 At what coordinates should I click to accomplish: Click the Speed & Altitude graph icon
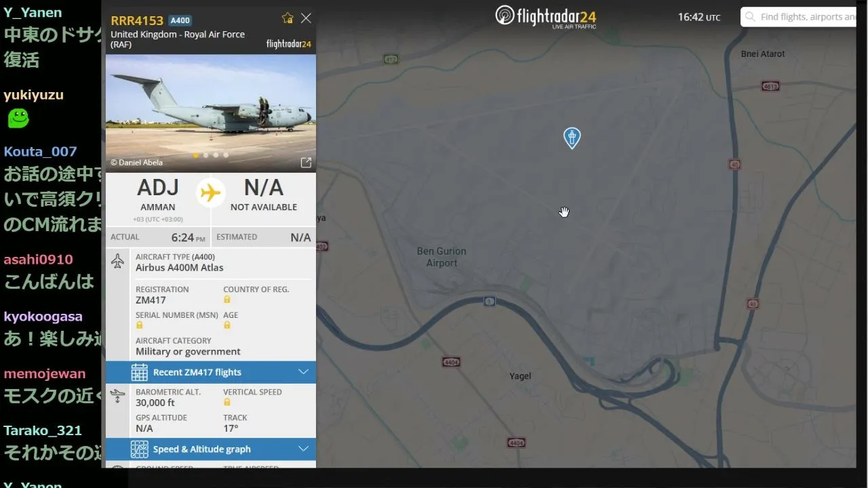[x=139, y=449]
